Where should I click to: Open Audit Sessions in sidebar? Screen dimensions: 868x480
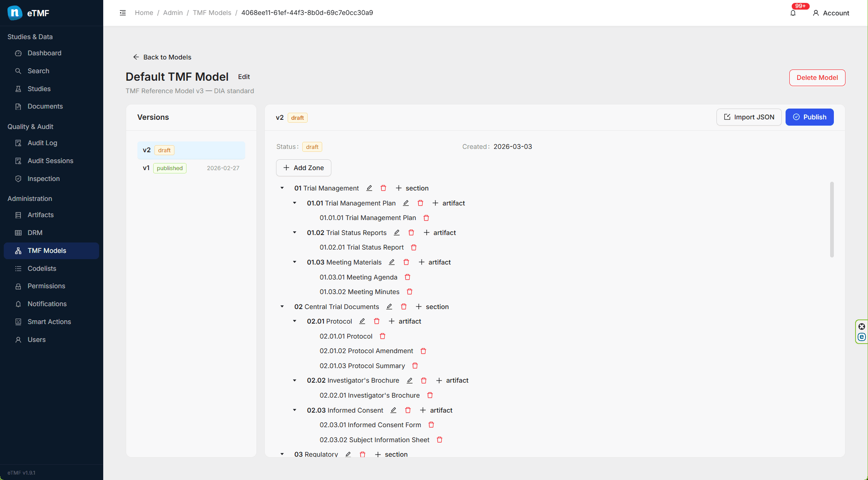[x=51, y=161]
